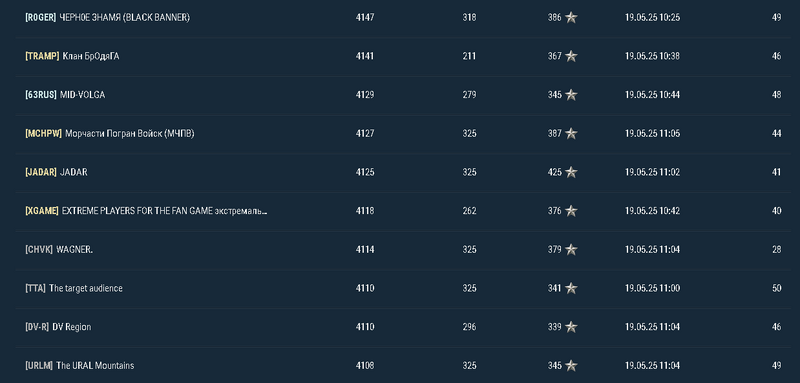The image size is (800, 383).
Task: Click the star icon in the ROGER row
Action: (x=571, y=17)
